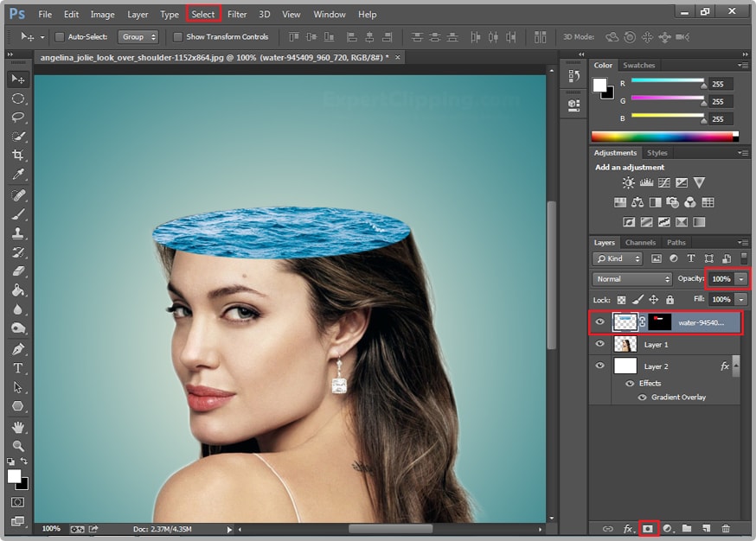This screenshot has width=756, height=541.
Task: Hide the Layer 1 layer visibility
Action: (x=599, y=344)
